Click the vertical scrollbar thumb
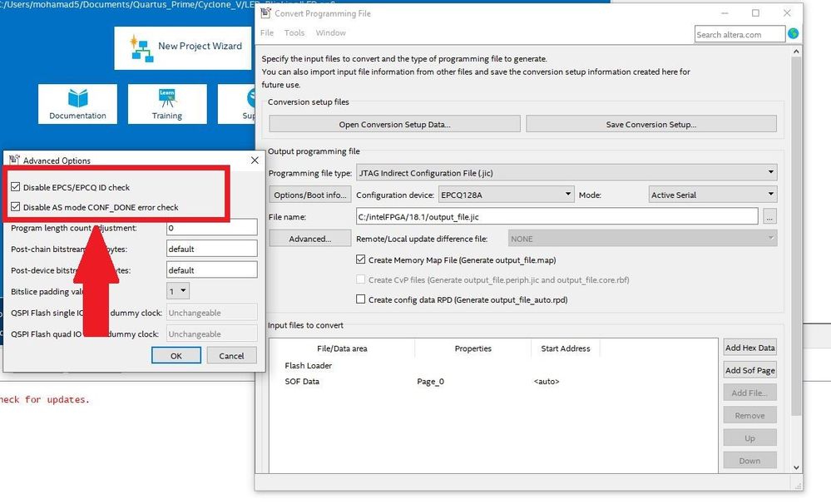The height and width of the screenshot is (504, 831). (x=796, y=236)
